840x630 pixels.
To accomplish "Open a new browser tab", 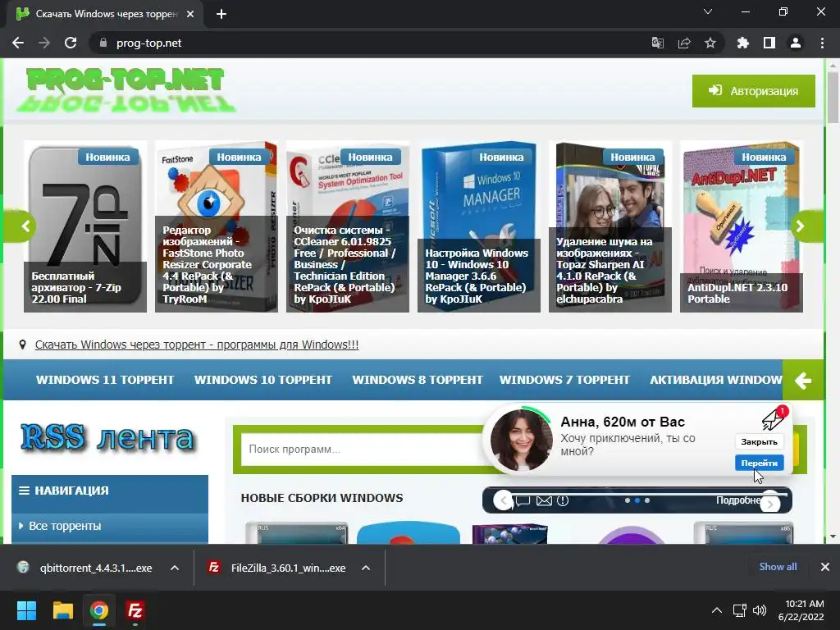I will pos(221,14).
